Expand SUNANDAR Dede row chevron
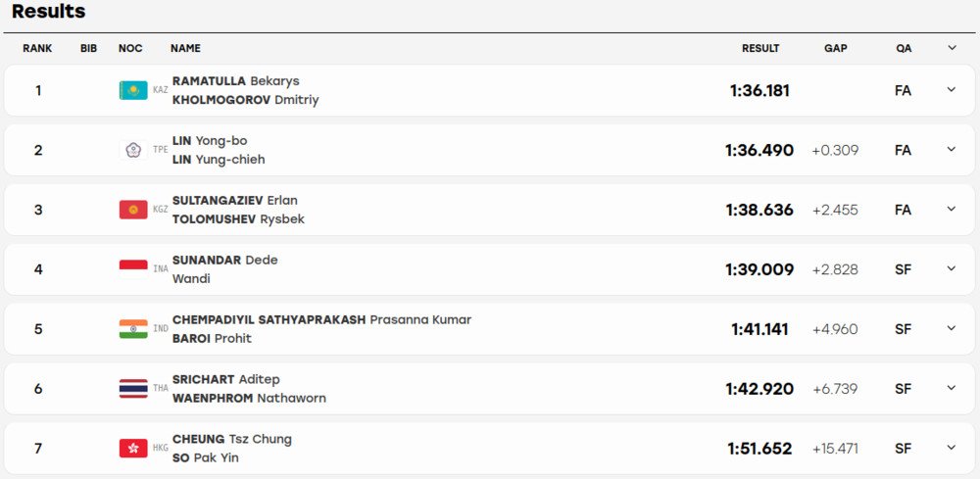Viewport: 980px width, 479px height. point(952,268)
